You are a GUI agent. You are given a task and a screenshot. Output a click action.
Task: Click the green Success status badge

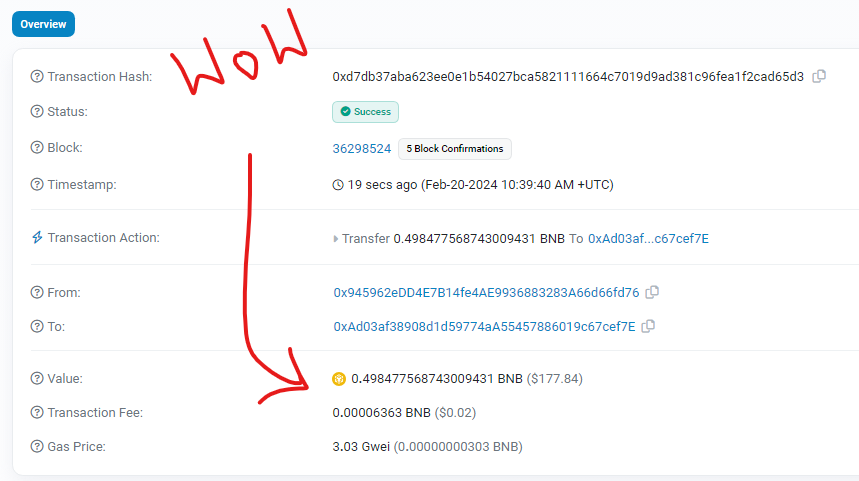[x=365, y=112]
